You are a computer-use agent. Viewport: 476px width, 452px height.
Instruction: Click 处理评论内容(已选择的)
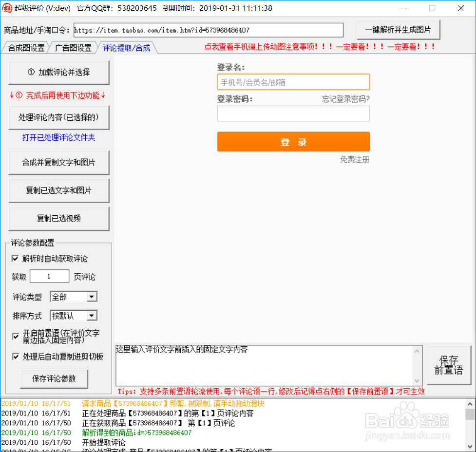coord(58,117)
